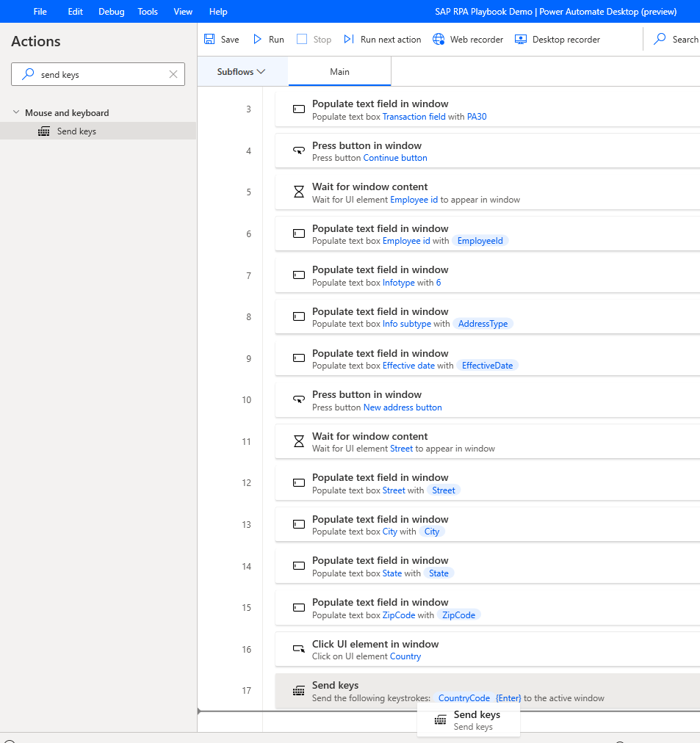Click the EffectiveDate variable in step 9
The height and width of the screenshot is (743, 700).
tap(487, 366)
